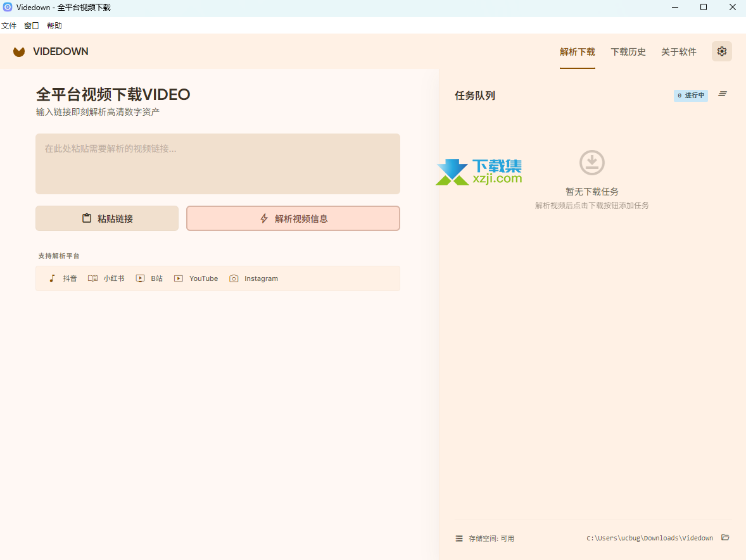The height and width of the screenshot is (560, 746).
Task: Click the 任务队列 heading
Action: click(475, 96)
